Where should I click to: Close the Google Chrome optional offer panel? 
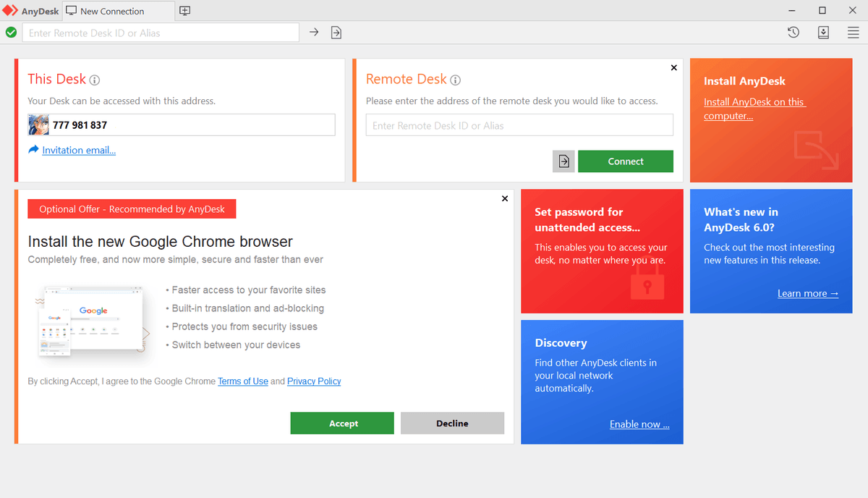tap(505, 198)
